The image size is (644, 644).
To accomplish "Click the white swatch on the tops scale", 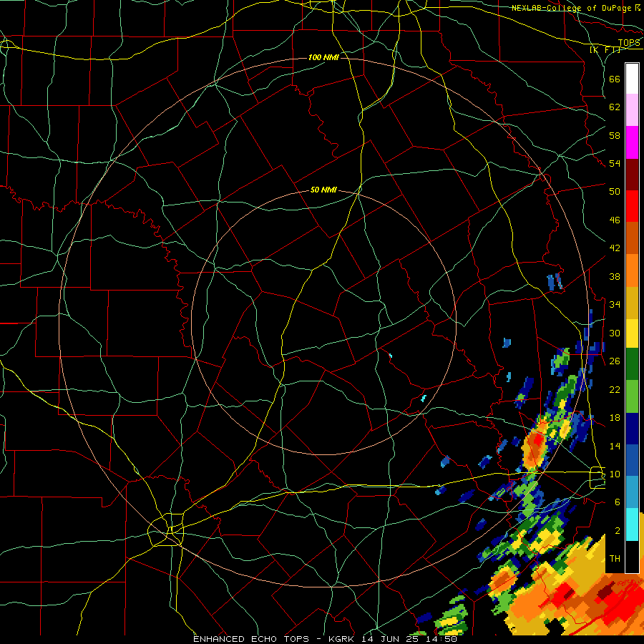I will click(632, 79).
